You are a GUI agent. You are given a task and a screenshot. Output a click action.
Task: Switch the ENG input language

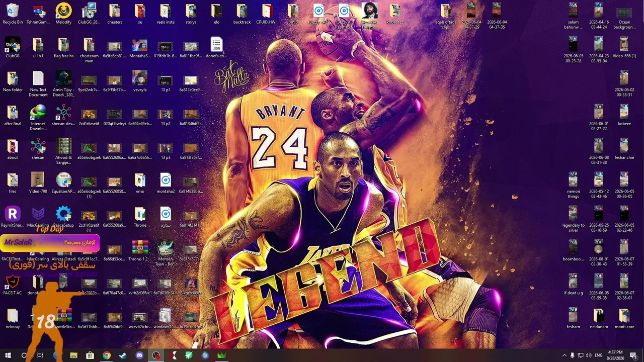[x=599, y=355]
